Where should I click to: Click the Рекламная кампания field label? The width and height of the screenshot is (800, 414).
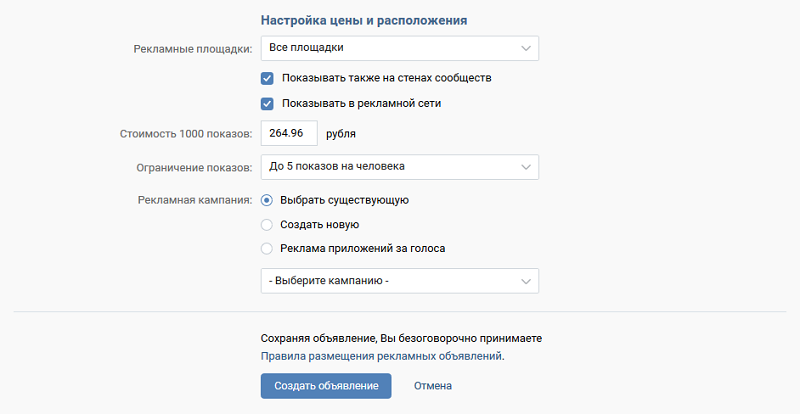coord(194,200)
